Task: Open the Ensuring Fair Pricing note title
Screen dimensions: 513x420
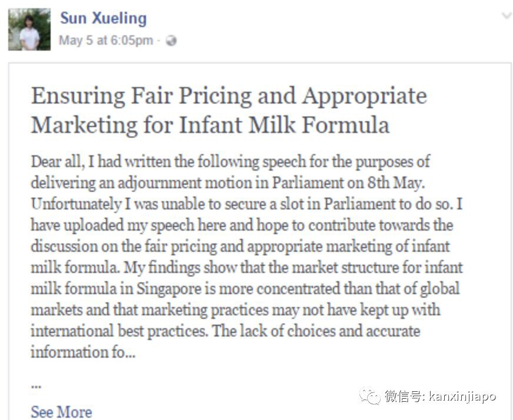Action: pyautogui.click(x=229, y=110)
